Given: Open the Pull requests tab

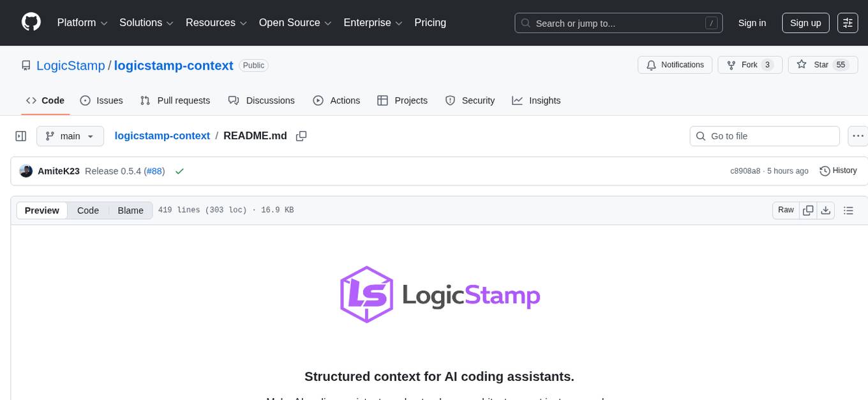Looking at the screenshot, I should coord(176,100).
